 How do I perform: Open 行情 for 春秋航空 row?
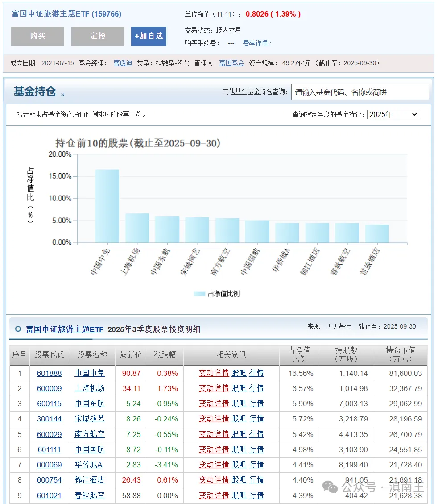point(256,496)
